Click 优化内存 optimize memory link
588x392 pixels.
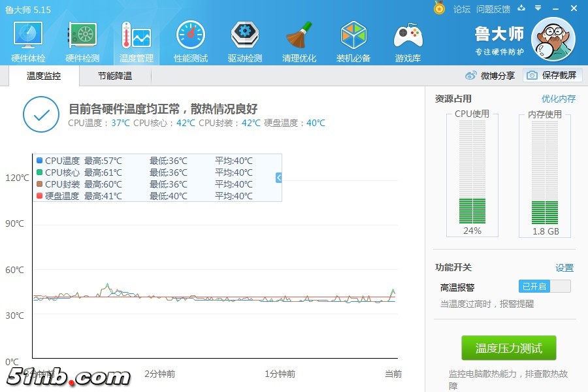coord(558,99)
